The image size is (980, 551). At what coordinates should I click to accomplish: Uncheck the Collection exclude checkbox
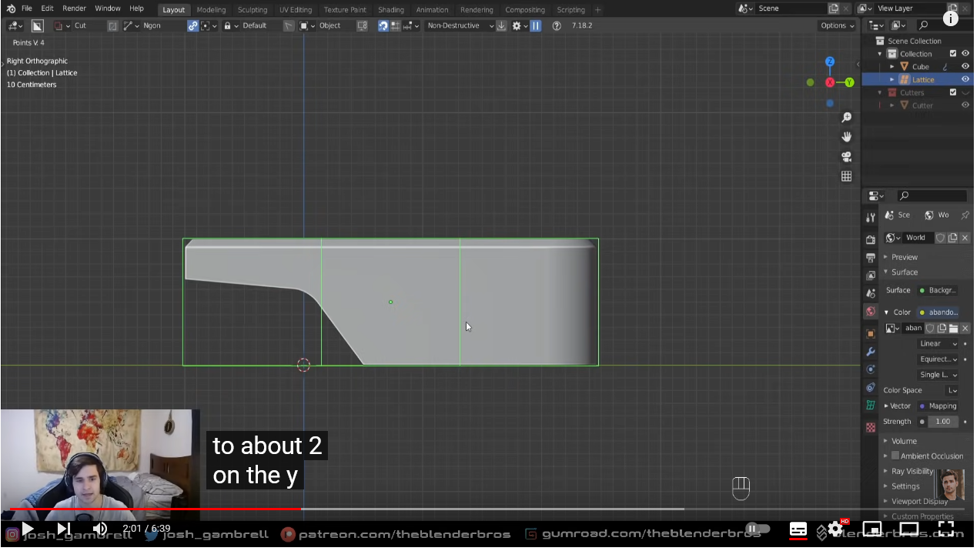click(x=953, y=54)
